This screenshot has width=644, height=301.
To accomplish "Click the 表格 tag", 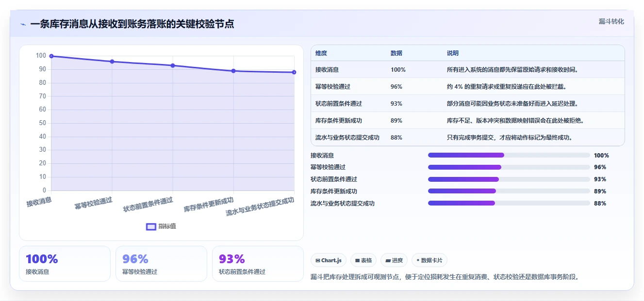I will pos(363,260).
